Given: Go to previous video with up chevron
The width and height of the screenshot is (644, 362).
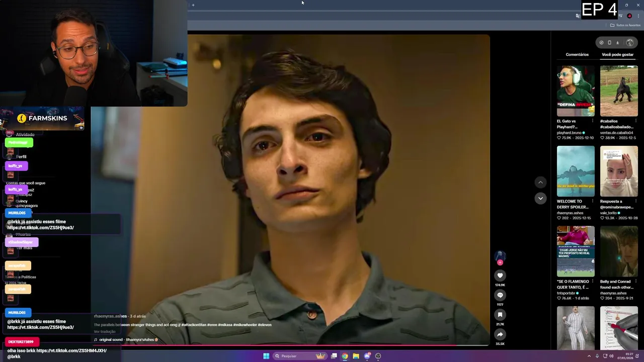Looking at the screenshot, I should (x=540, y=183).
